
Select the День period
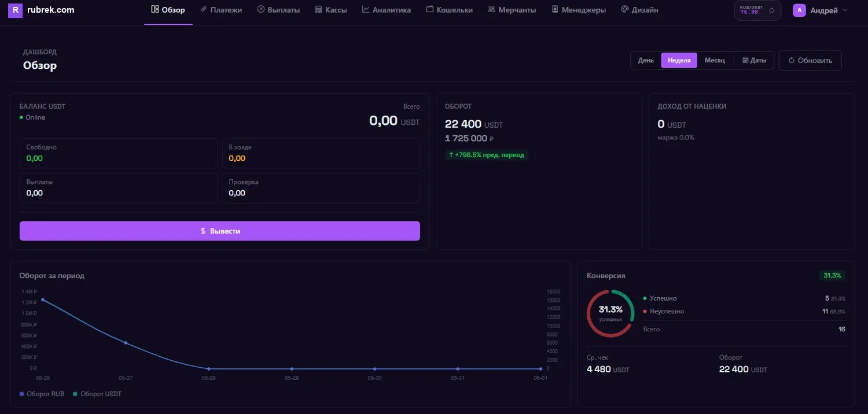pyautogui.click(x=646, y=60)
